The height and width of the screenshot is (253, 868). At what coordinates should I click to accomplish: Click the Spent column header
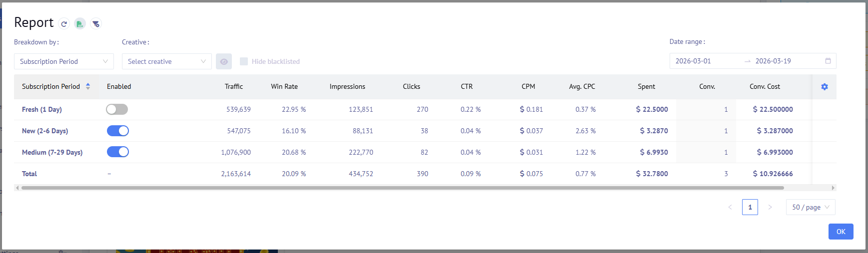646,86
